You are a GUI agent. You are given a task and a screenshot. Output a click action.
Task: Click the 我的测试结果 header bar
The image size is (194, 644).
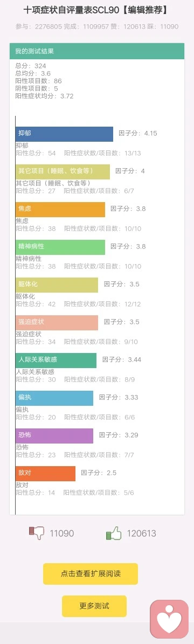coord(97,51)
